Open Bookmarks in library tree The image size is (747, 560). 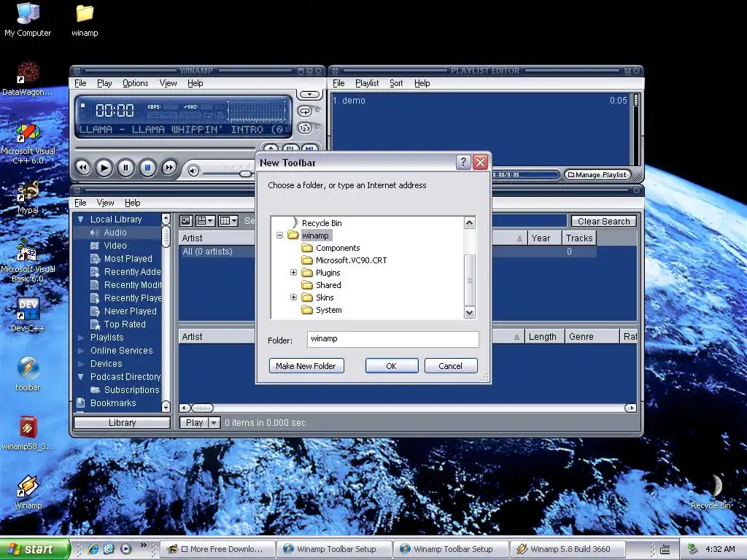pos(113,402)
